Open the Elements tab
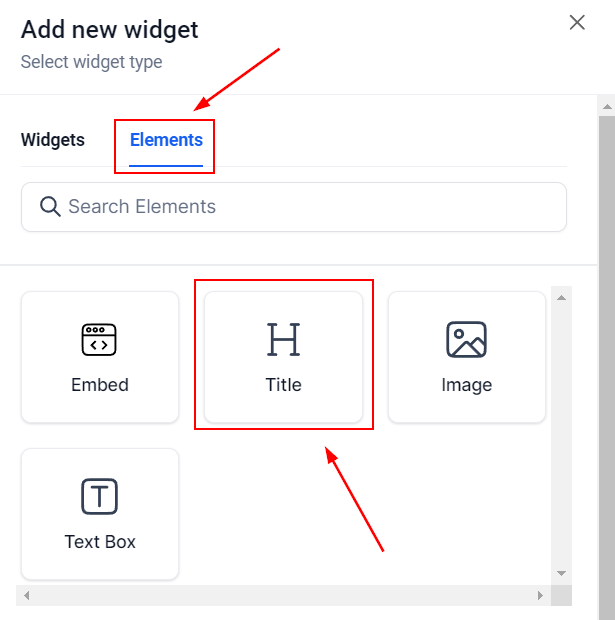The width and height of the screenshot is (615, 620). tap(166, 140)
